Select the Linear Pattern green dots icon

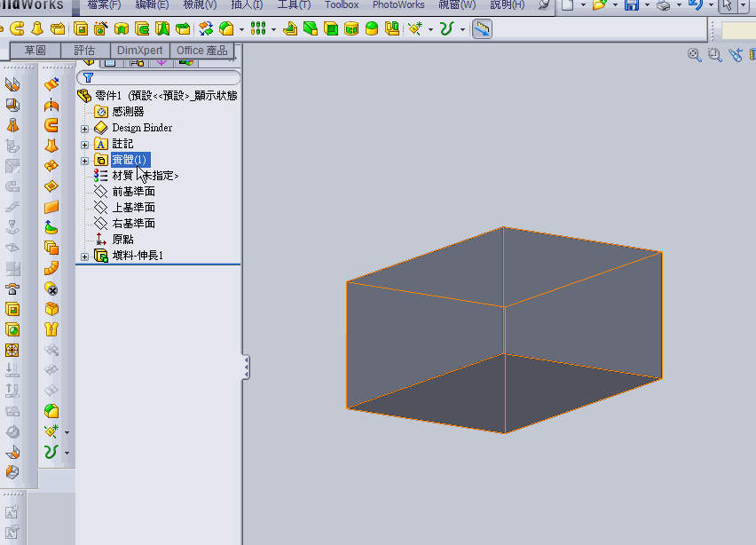click(258, 29)
